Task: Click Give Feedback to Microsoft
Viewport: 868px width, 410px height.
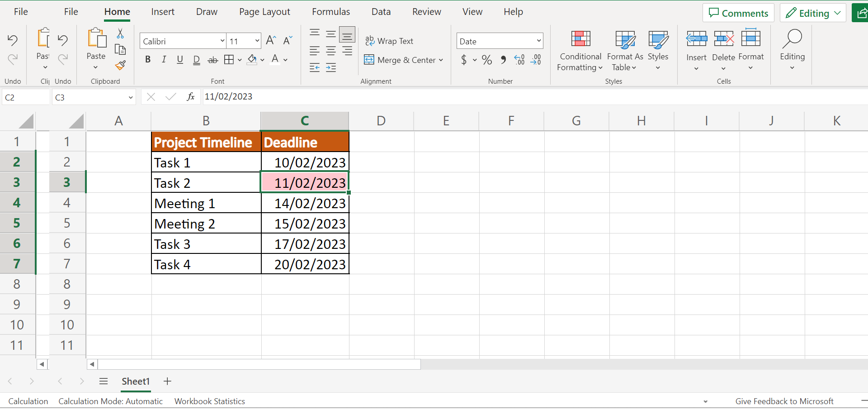Action: coord(784,401)
